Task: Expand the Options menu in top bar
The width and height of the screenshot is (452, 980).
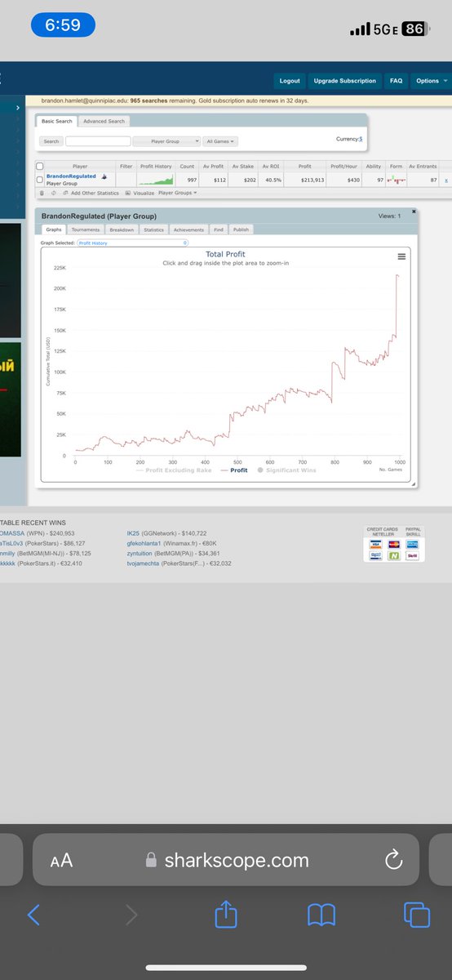Action: point(429,81)
